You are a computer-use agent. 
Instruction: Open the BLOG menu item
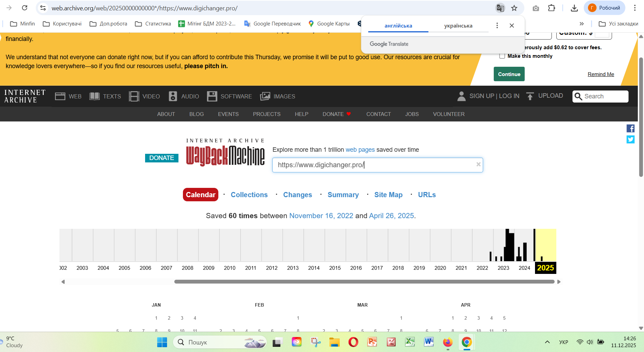point(197,114)
